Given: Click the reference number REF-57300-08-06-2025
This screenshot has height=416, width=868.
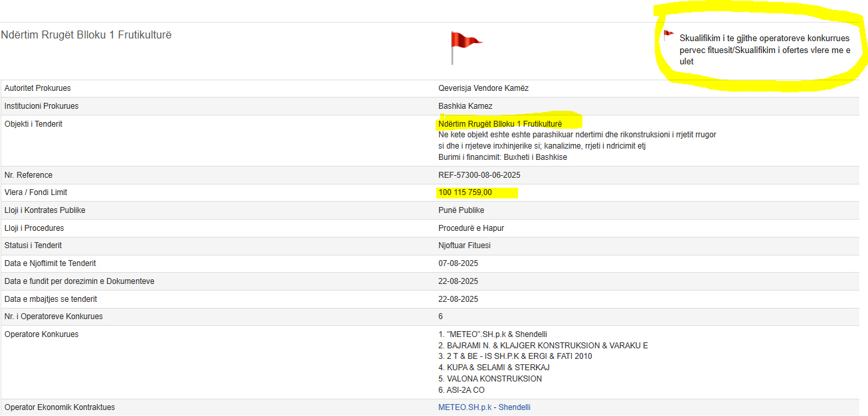Looking at the screenshot, I should point(480,175).
